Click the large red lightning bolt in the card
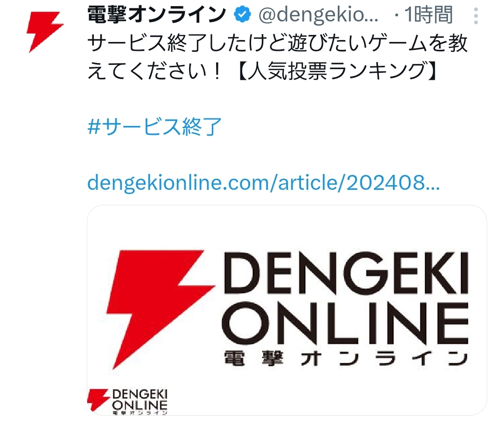 pos(161,309)
